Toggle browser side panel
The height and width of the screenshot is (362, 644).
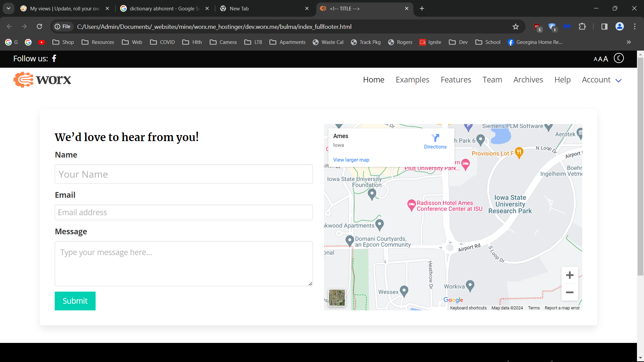[x=604, y=26]
